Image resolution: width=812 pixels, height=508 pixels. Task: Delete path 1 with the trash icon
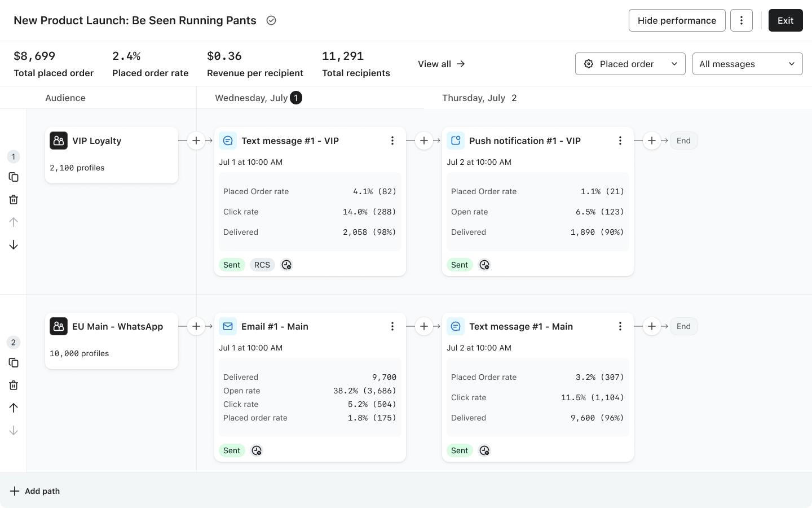click(x=14, y=200)
